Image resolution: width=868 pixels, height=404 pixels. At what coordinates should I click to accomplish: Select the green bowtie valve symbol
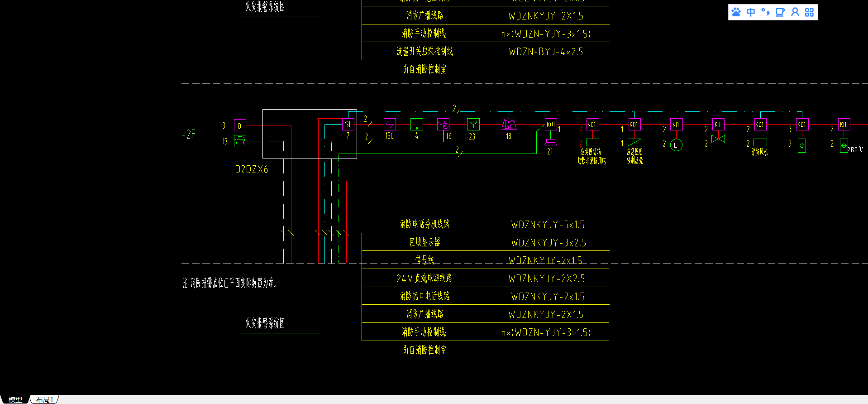(718, 139)
